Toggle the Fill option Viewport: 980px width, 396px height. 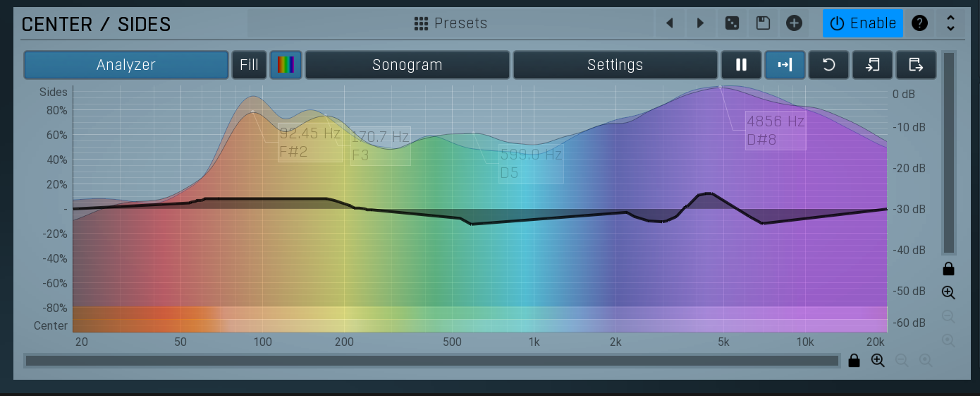(249, 65)
